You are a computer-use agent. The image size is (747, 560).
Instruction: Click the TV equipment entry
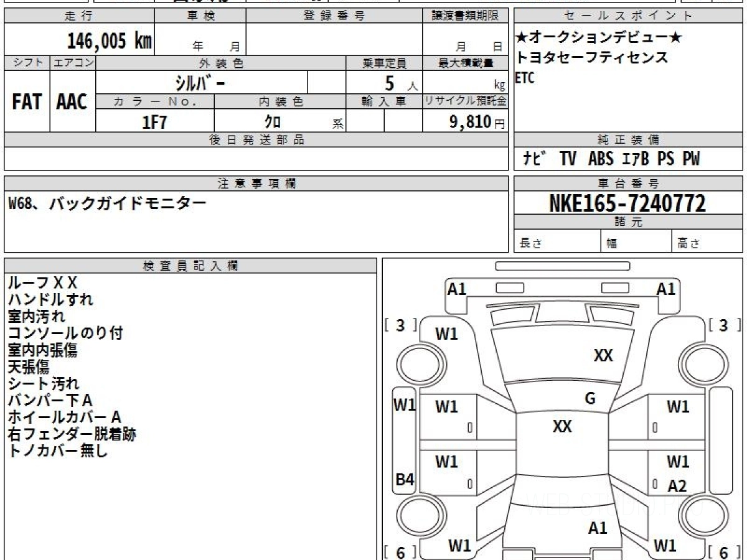tap(568, 159)
